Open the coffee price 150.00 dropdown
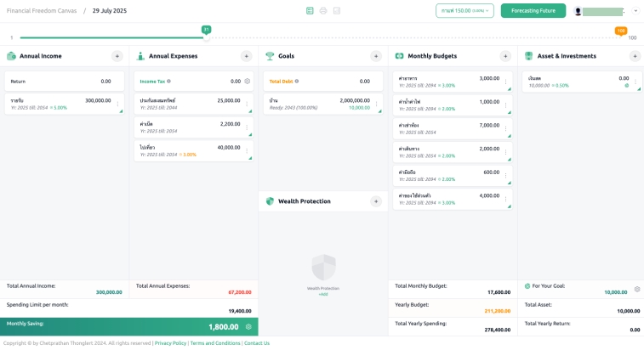 464,11
